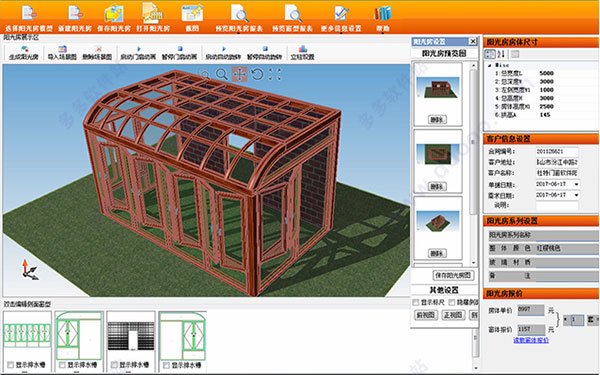Click the preview list scroll-up arrow

click(x=474, y=66)
